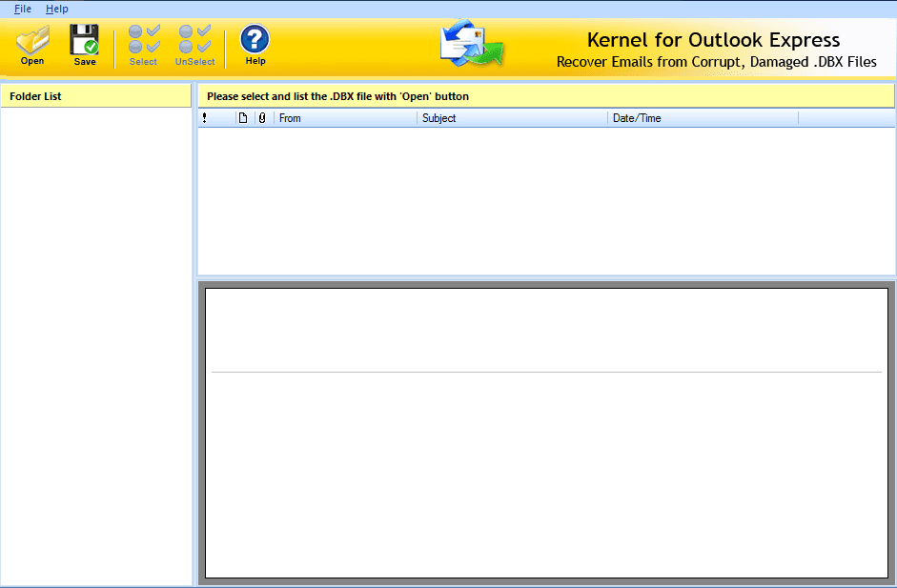The width and height of the screenshot is (897, 588).
Task: Sort emails by From column header
Action: coord(345,118)
